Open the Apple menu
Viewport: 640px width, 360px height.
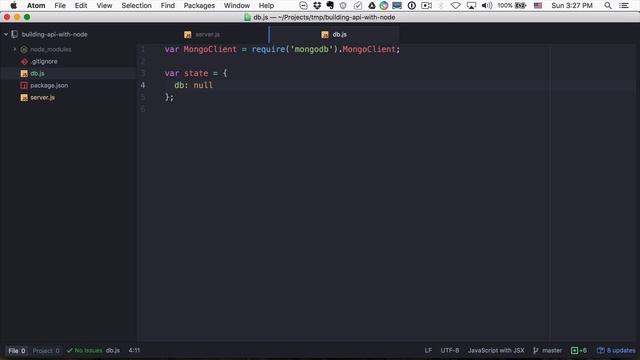[x=13, y=5]
